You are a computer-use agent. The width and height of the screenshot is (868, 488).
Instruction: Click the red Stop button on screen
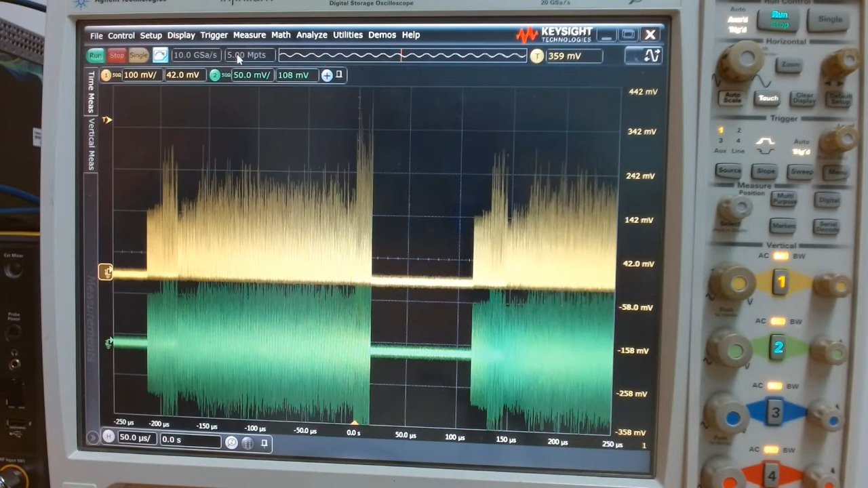(x=117, y=56)
